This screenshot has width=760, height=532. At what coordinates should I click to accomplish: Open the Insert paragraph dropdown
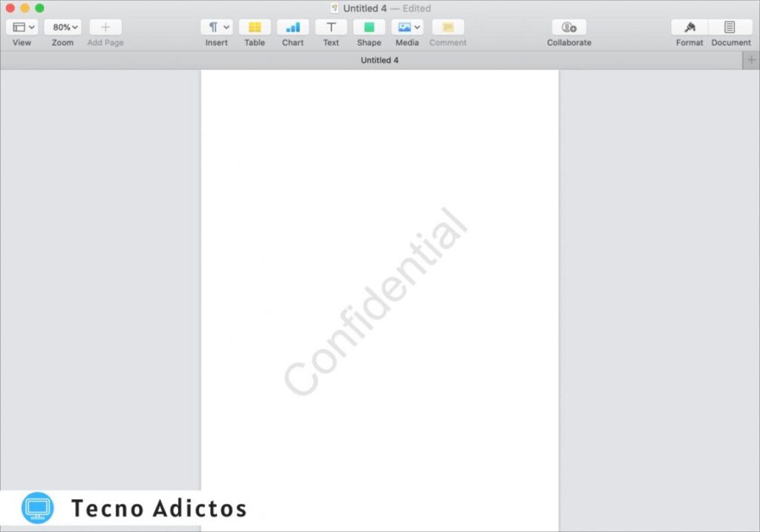[x=217, y=27]
